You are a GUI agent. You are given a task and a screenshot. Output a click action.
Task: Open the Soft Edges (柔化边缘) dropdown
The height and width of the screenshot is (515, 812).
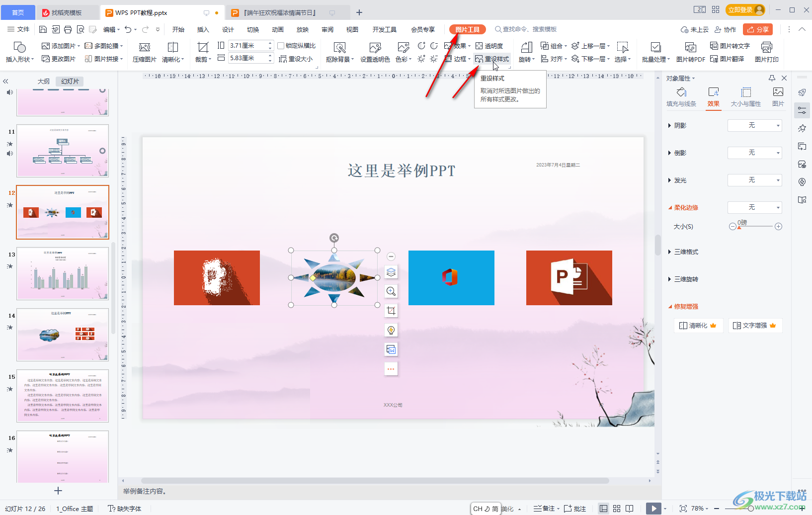pos(755,208)
